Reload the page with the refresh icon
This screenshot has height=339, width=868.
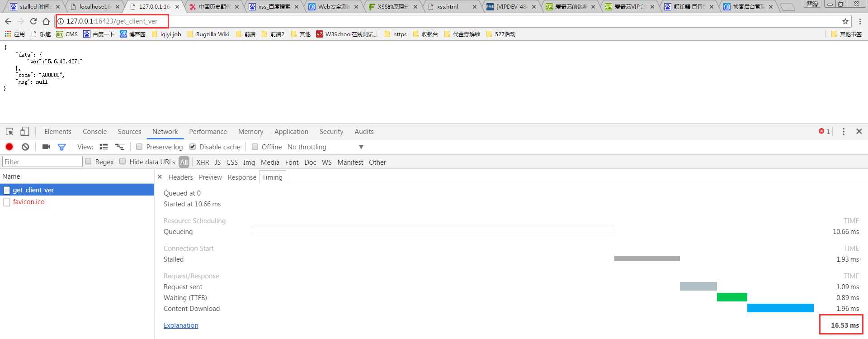(x=33, y=21)
